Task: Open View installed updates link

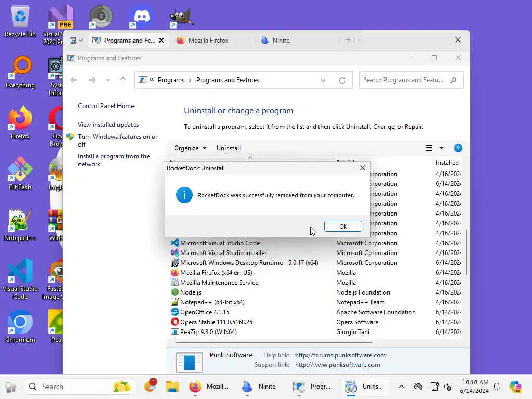Action: pyautogui.click(x=108, y=125)
